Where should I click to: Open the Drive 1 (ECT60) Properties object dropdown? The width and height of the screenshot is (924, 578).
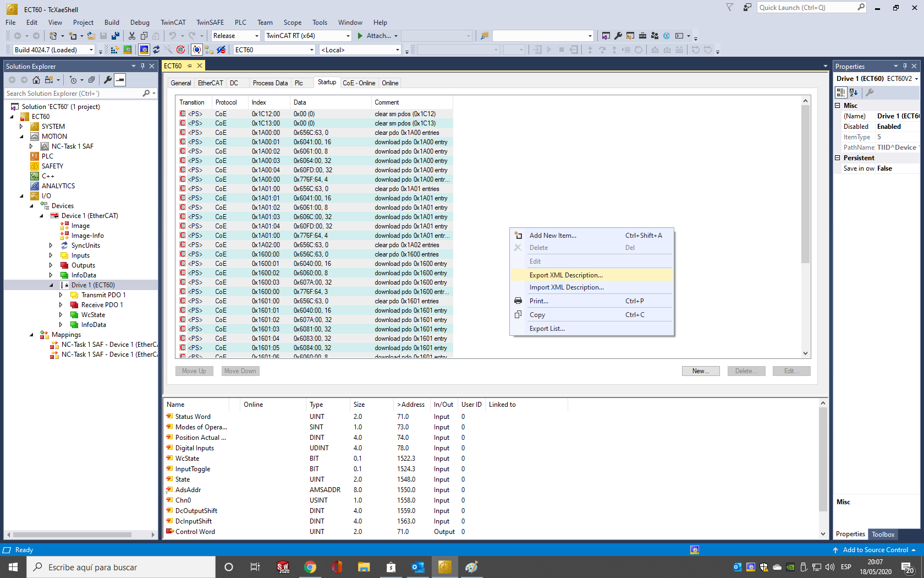point(916,79)
